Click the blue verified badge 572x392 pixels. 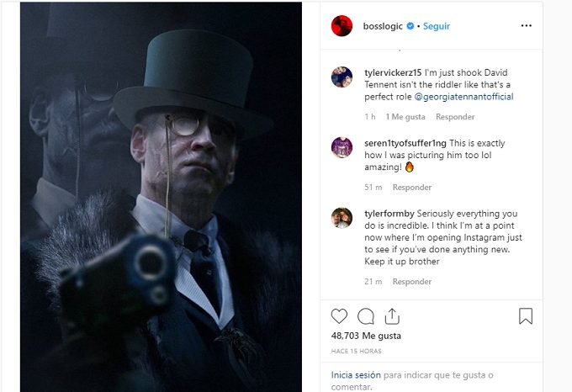pyautogui.click(x=410, y=26)
